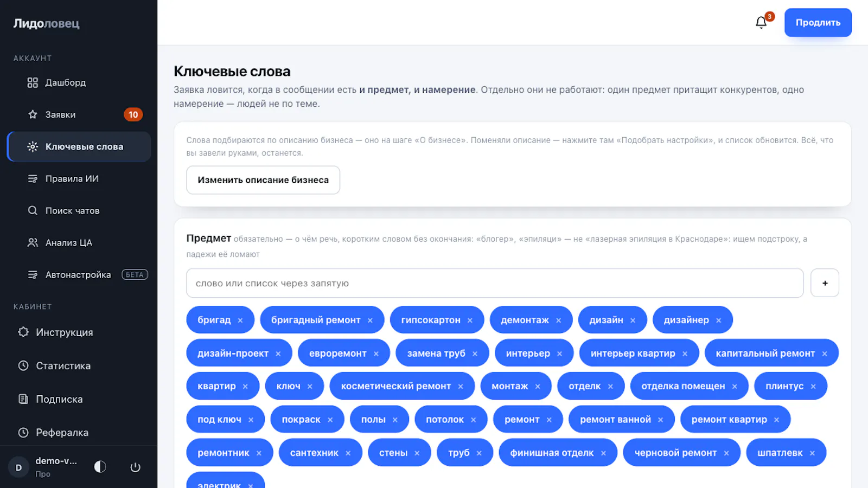Delete the «ремонт квартир» keyword
Viewport: 868px width, 488px height.
coord(777,420)
